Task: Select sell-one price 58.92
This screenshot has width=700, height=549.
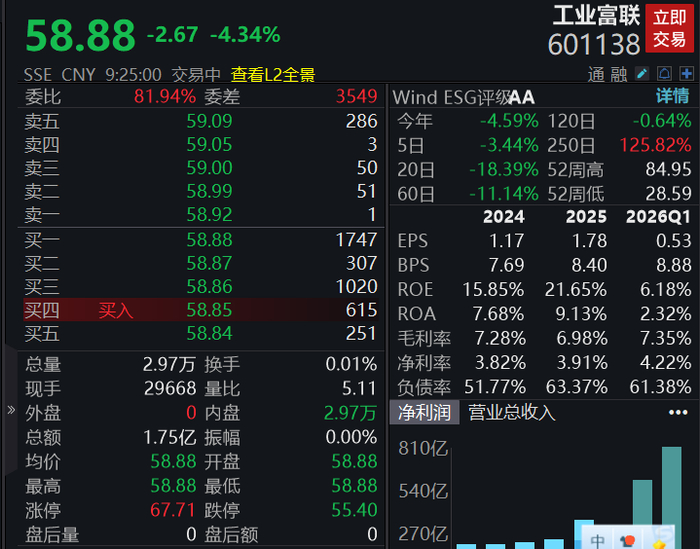Action: point(209,215)
